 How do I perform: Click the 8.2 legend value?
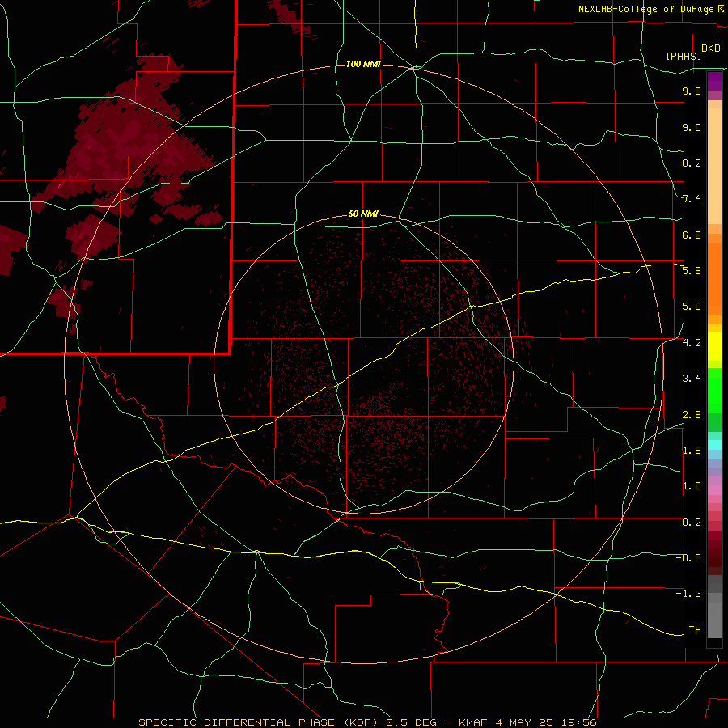coord(692,163)
